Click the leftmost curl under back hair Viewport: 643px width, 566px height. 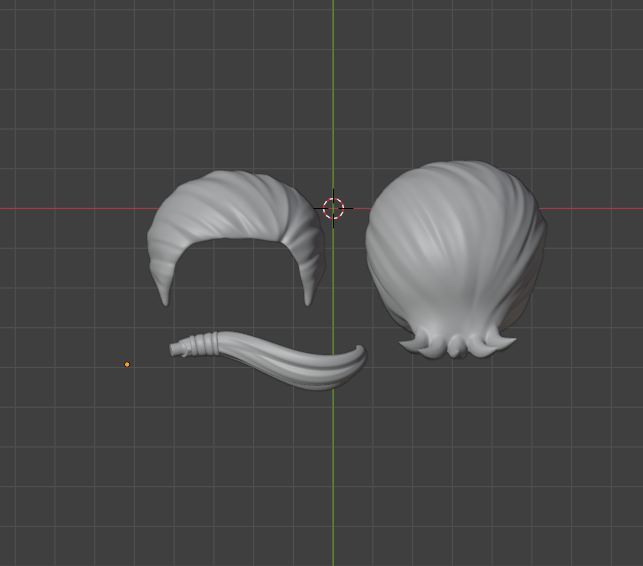click(x=411, y=345)
